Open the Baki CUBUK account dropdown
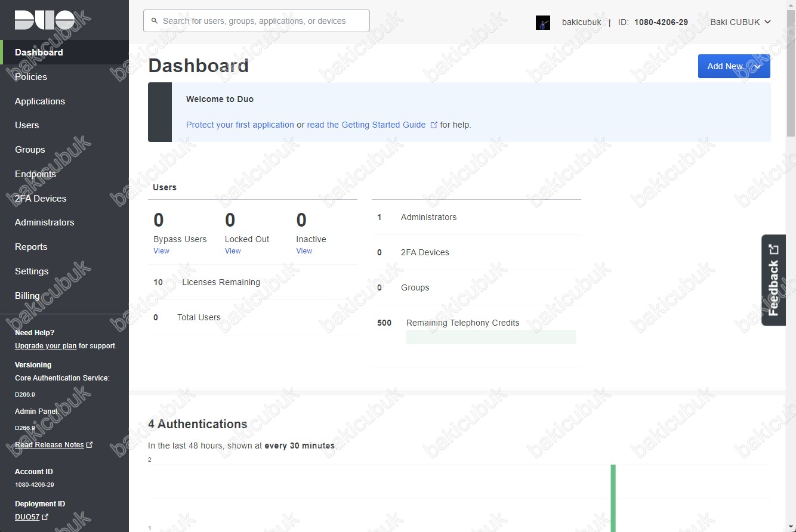The image size is (796, 532). [x=741, y=22]
